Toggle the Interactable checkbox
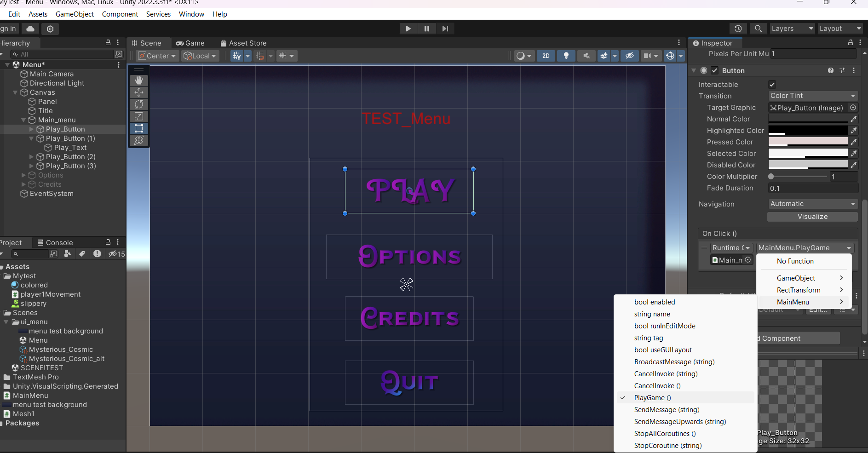This screenshot has height=453, width=868. (x=772, y=85)
